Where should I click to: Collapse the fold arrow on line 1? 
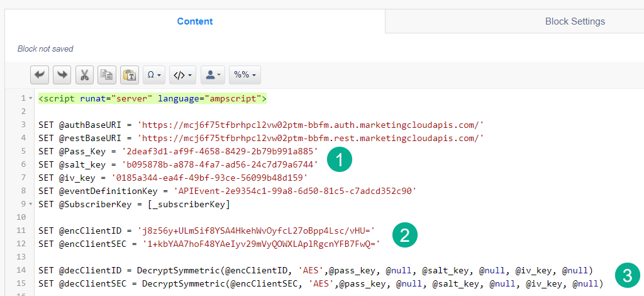coord(31,99)
